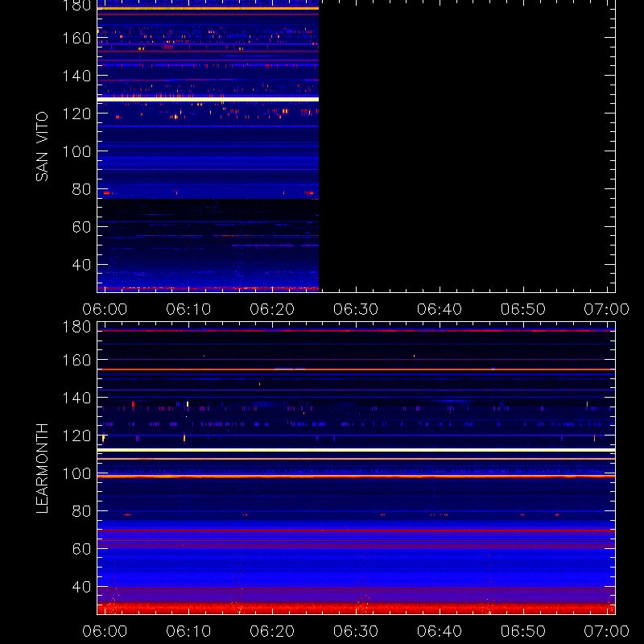
Task: Click 06:00 time label under San Vito plot
Action: pyautogui.click(x=105, y=309)
